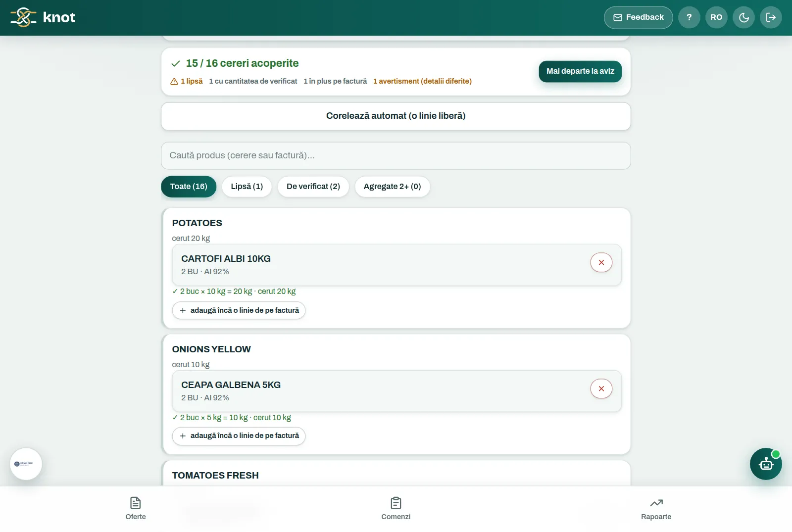Click Mai departe la aviz button
Viewport: 792px width, 532px height.
[x=580, y=71]
